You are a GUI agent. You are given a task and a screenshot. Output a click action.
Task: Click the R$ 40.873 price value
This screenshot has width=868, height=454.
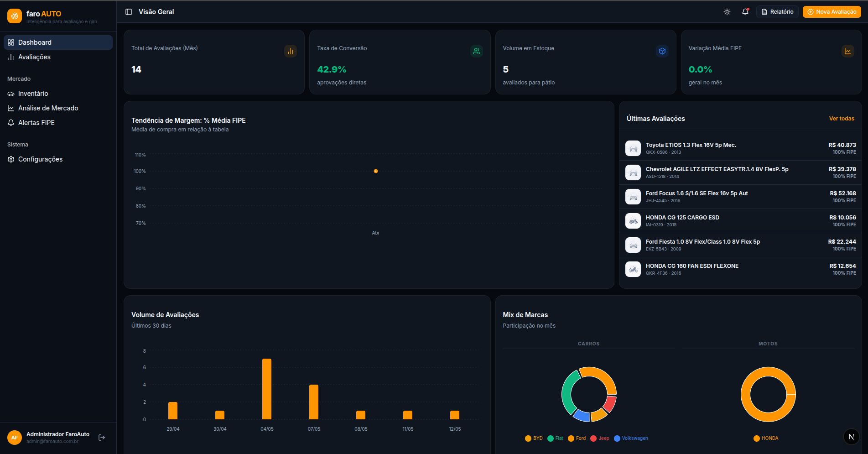pos(842,145)
